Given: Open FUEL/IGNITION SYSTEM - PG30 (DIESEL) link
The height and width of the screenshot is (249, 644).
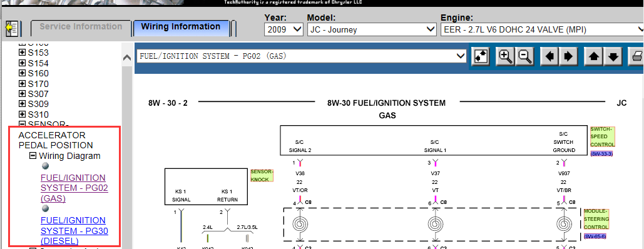Looking at the screenshot, I should (x=74, y=230).
